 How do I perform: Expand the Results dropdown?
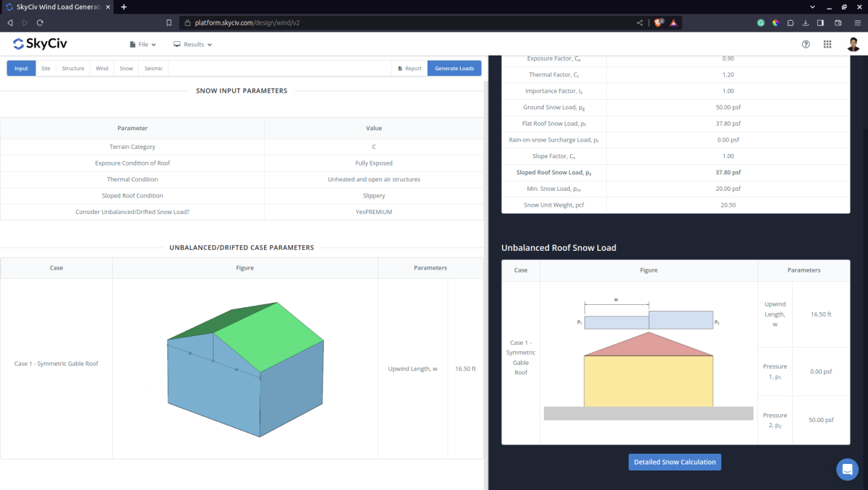(x=192, y=44)
